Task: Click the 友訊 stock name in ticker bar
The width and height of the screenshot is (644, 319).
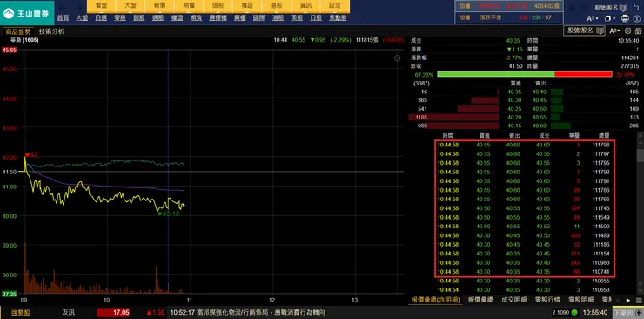Action: 68,312
